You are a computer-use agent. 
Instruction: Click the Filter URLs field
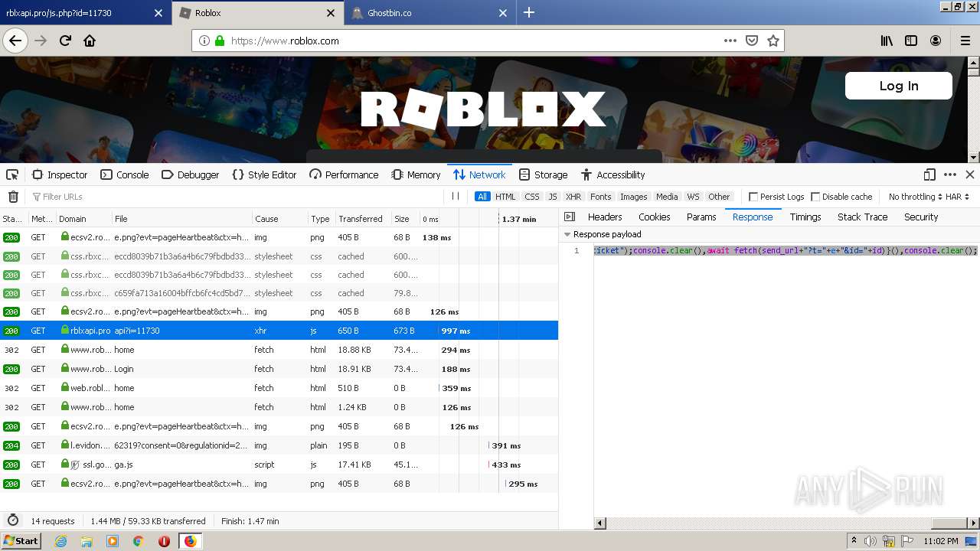pos(237,197)
